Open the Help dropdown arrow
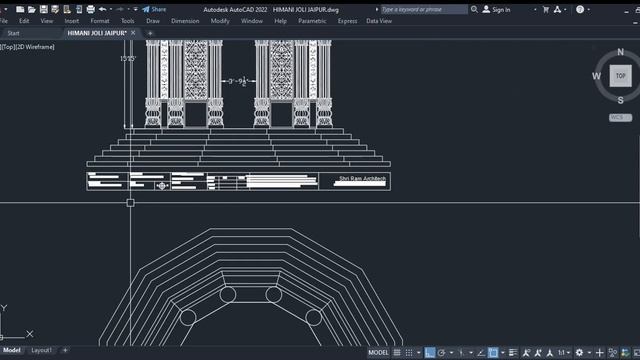This screenshot has width=640, height=360. 589,9
